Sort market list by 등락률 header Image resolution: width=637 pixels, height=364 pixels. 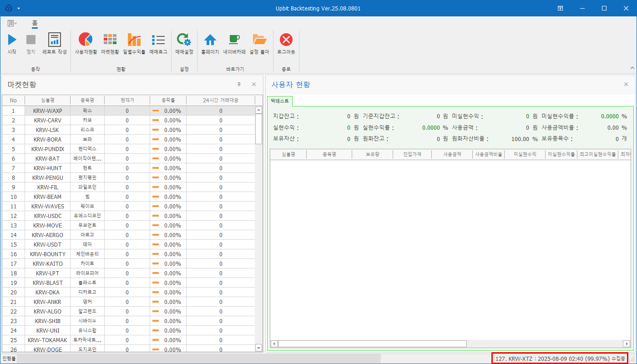pos(168,100)
